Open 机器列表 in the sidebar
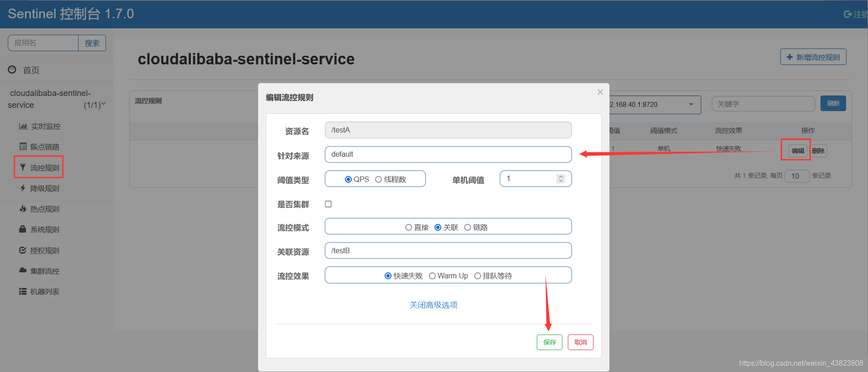 45,292
